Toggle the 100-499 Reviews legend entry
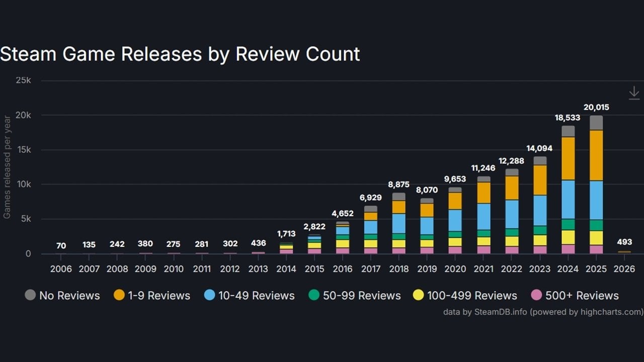This screenshot has height=362, width=644. click(x=465, y=296)
